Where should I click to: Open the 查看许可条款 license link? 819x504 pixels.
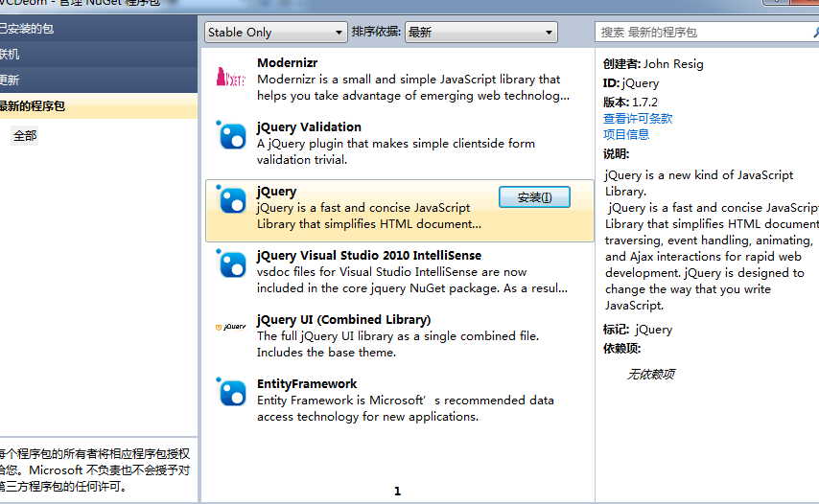point(638,119)
